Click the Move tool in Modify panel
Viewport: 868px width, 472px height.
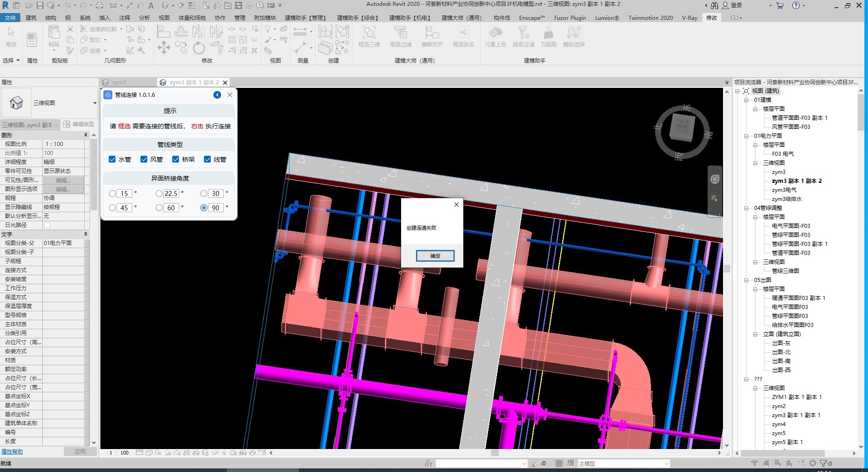[163, 47]
